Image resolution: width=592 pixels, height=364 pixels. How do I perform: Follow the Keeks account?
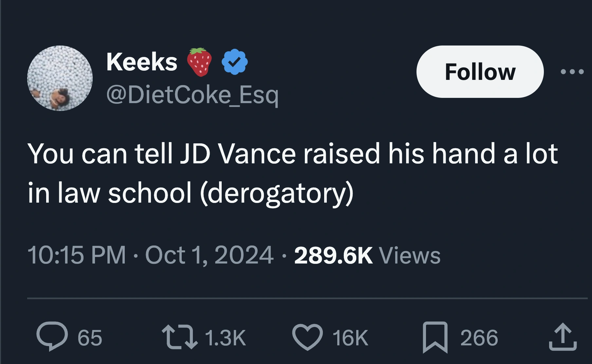coord(480,72)
